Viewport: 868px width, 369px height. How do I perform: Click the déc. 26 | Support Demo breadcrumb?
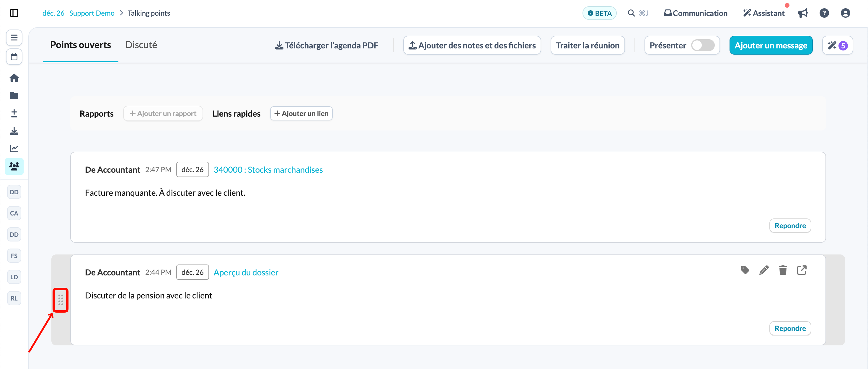78,13
